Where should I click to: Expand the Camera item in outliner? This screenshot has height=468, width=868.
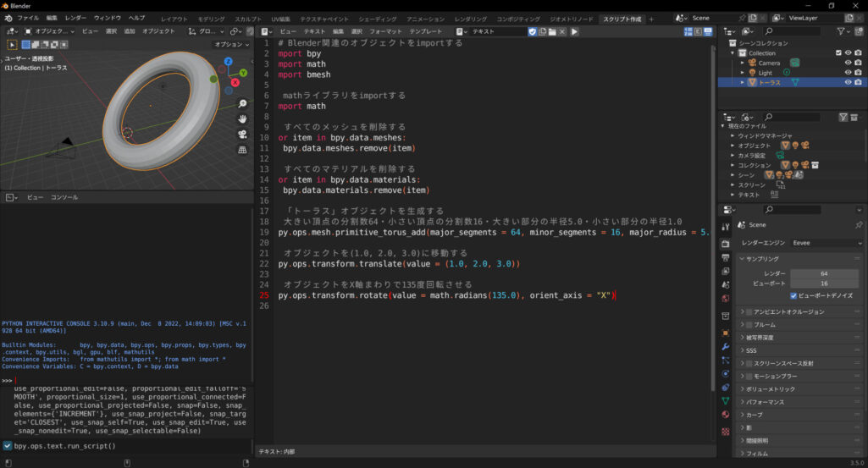pyautogui.click(x=743, y=63)
